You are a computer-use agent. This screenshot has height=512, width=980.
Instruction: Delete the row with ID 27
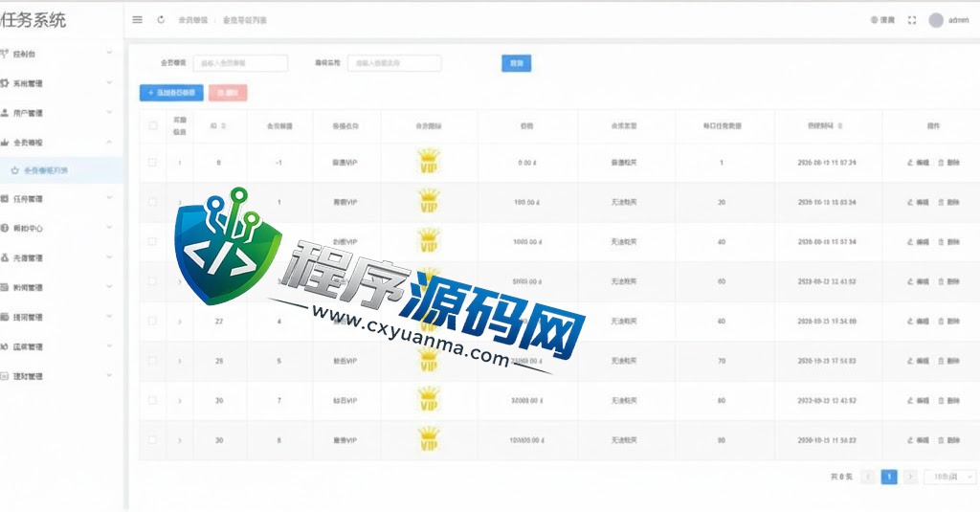pos(948,322)
